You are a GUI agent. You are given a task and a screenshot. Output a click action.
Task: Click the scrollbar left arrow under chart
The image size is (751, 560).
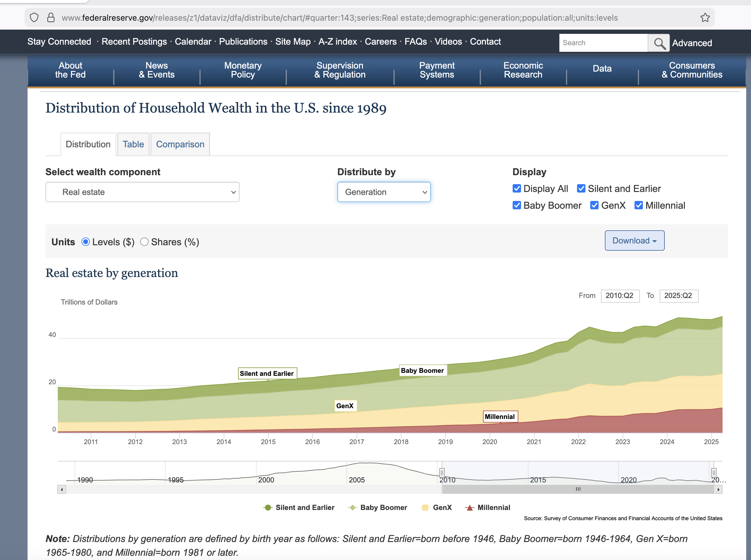(62, 490)
